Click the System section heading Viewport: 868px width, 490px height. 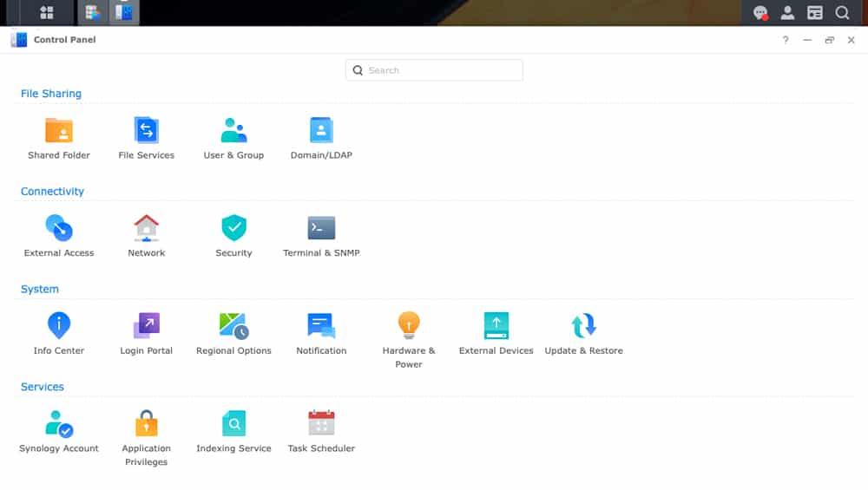tap(39, 289)
